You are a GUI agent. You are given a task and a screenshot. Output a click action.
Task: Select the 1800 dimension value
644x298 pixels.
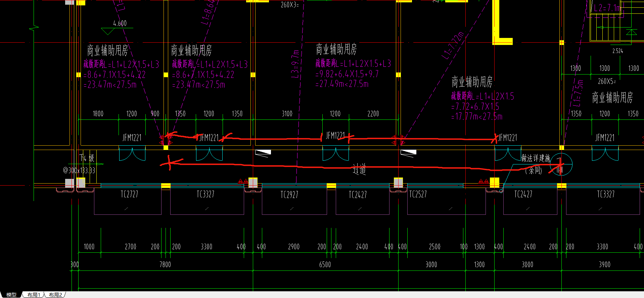(x=98, y=114)
